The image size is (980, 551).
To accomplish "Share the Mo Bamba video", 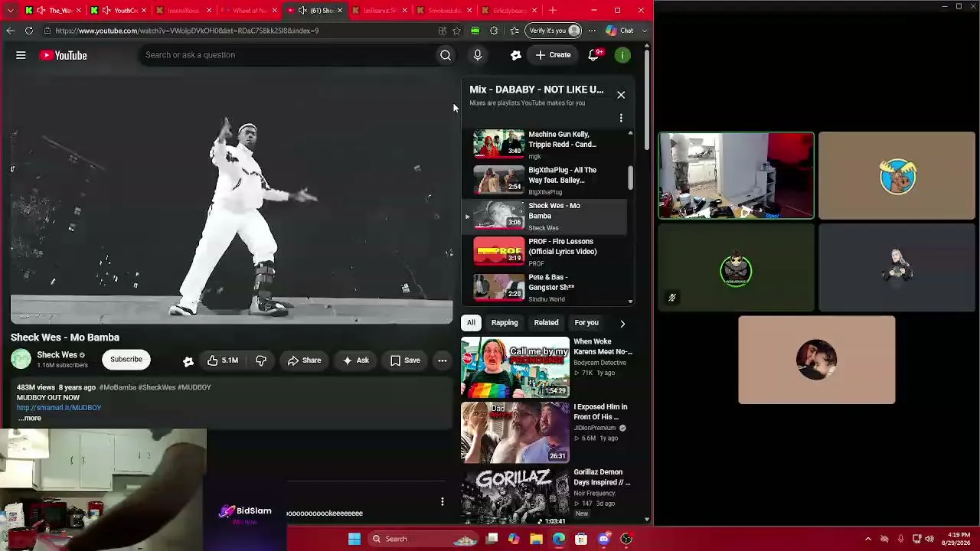I will click(304, 360).
